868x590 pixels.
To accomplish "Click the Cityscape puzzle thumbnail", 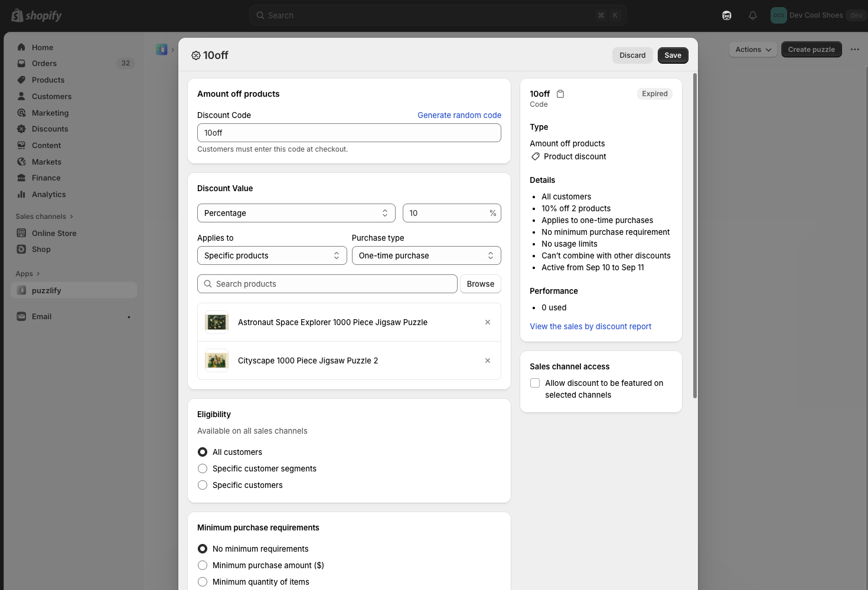I will coord(217,360).
